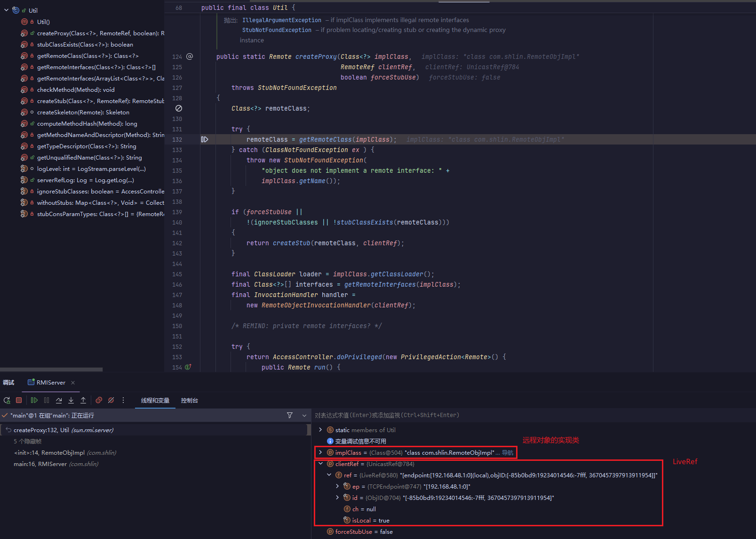Select the <init>:14 RemoteObjImpl frame
The width and height of the screenshot is (756, 539).
65,453
